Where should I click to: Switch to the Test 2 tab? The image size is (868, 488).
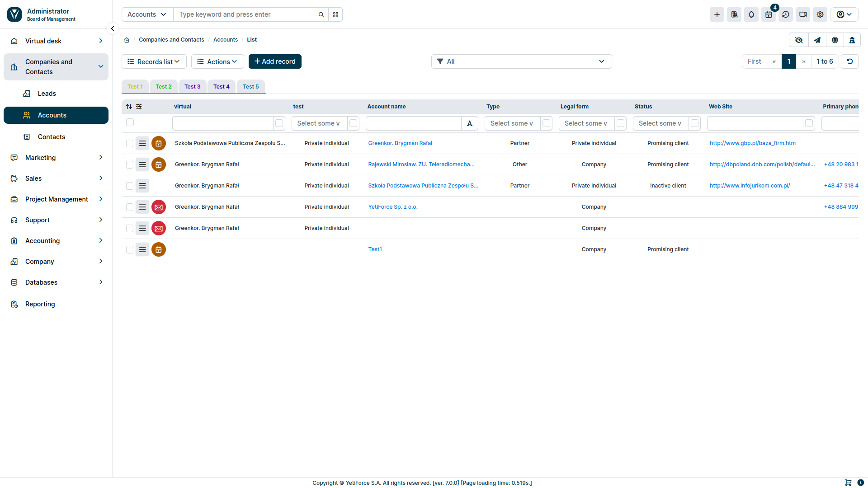(x=164, y=87)
